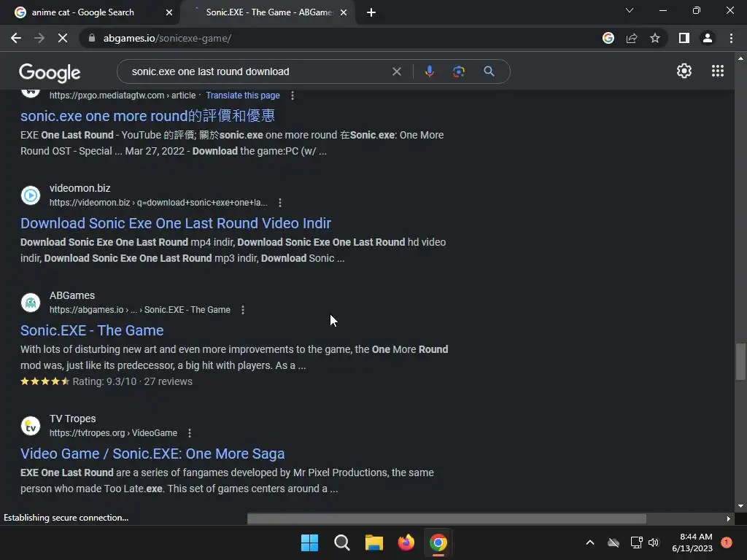Click the ABGames site favicon
747x560 pixels.
[31, 303]
